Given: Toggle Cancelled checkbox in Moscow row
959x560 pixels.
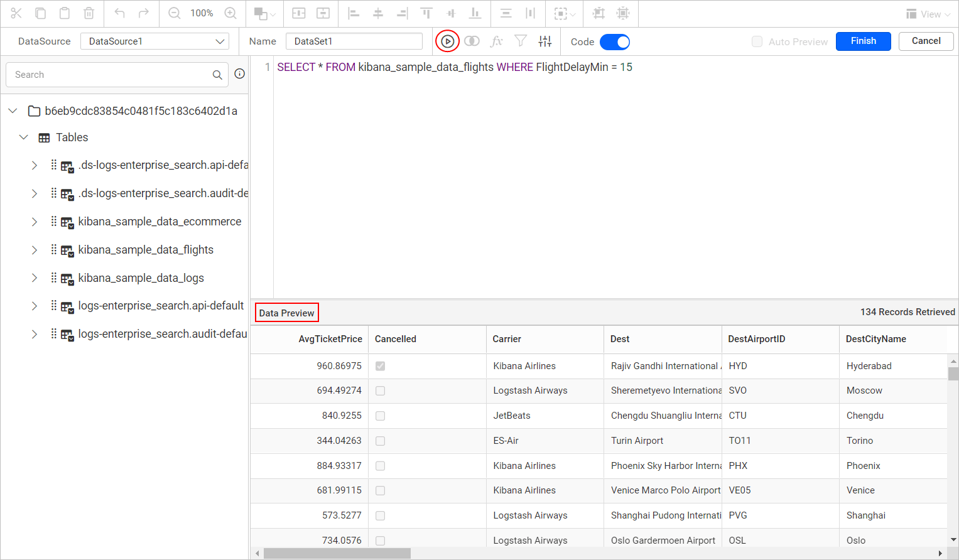Looking at the screenshot, I should 380,390.
